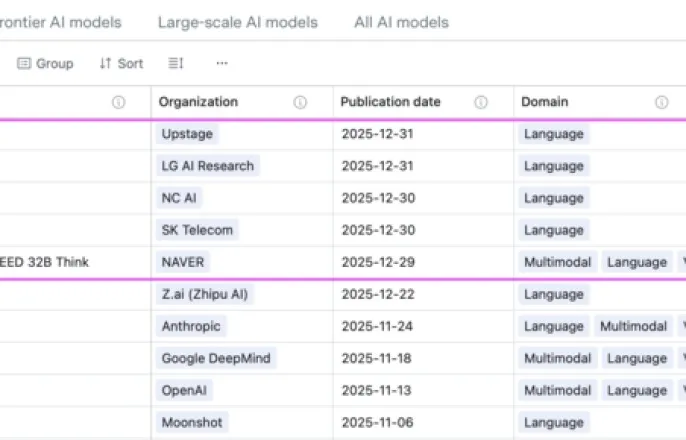Click the info icon in the leftmost column header
The image size is (686, 440).
[119, 102]
